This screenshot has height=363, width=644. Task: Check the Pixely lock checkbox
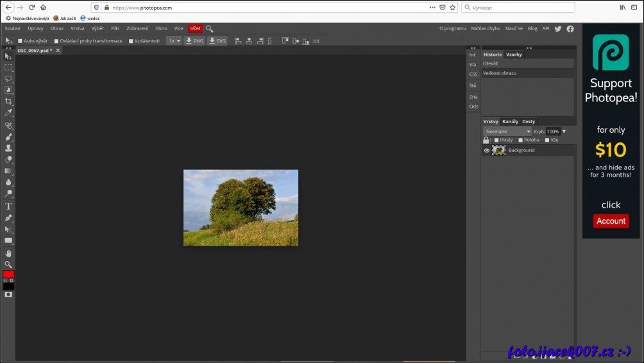(x=496, y=140)
